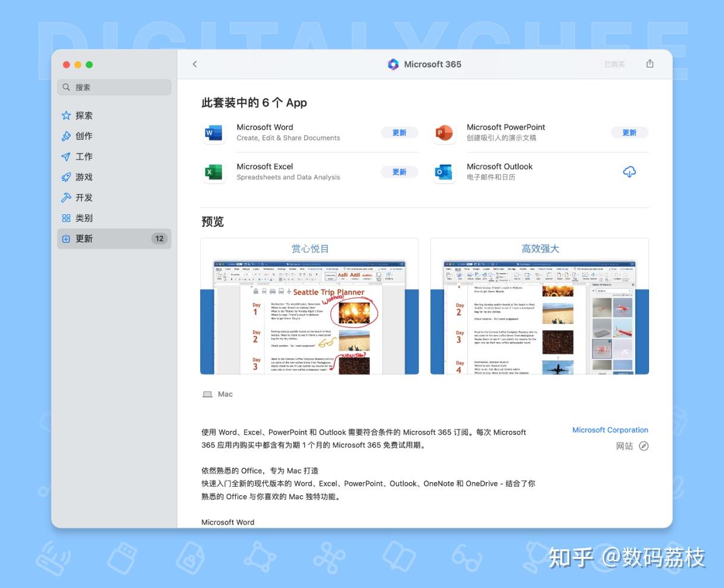Open the 工作 sidebar section

click(114, 157)
